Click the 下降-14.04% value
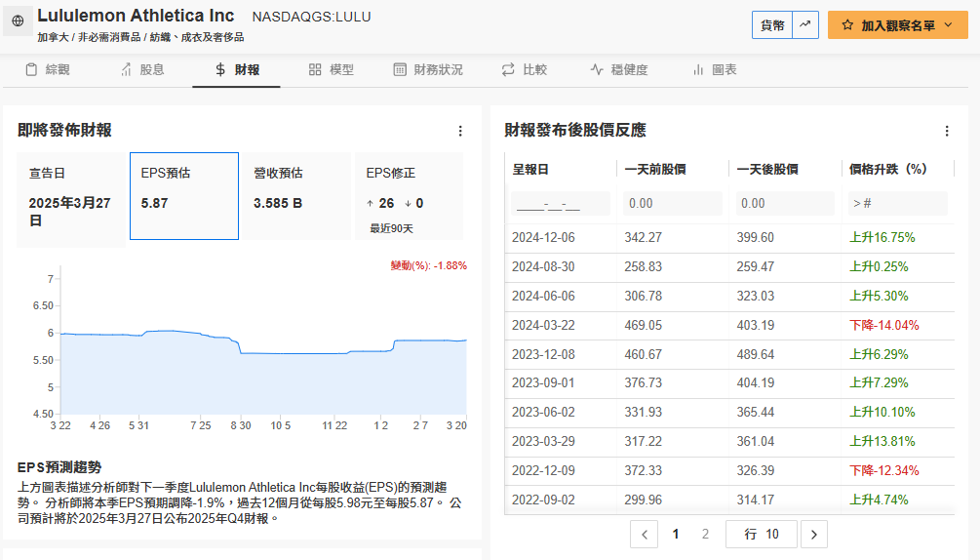This screenshot has height=560, width=980. [883, 326]
